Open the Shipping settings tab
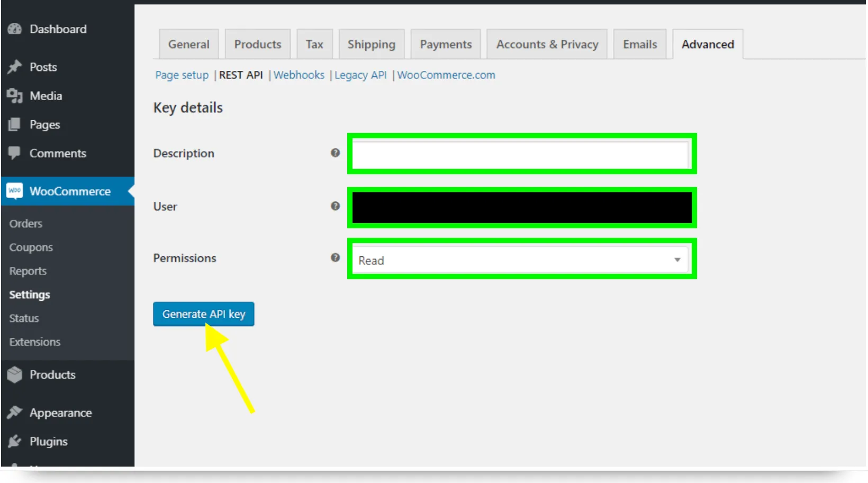The image size is (868, 483). 372,44
